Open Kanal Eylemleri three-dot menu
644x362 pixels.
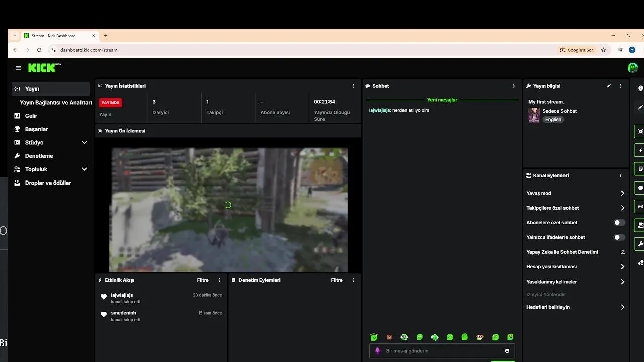(621, 176)
